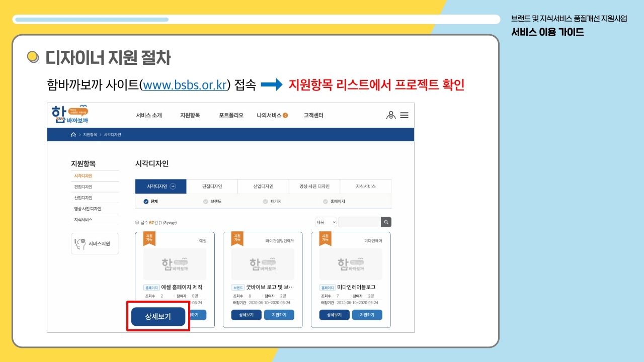Open the 고객센터 menu
This screenshot has width=644, height=362.
tap(313, 115)
